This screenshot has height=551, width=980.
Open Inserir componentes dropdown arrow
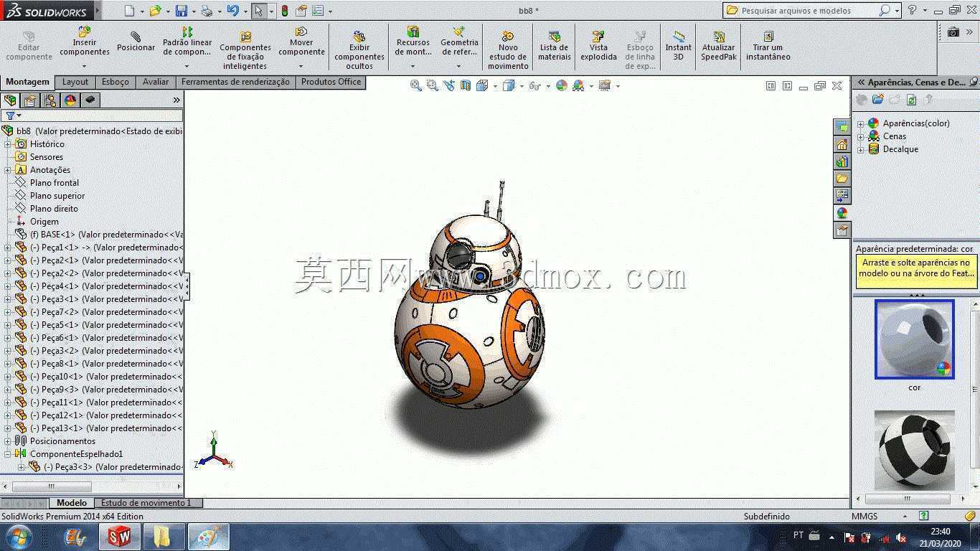85,66
